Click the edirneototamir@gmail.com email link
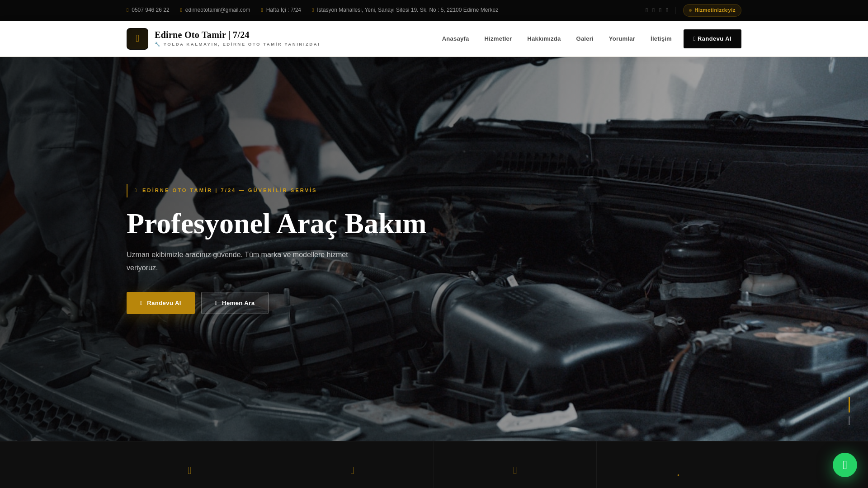 tap(217, 10)
